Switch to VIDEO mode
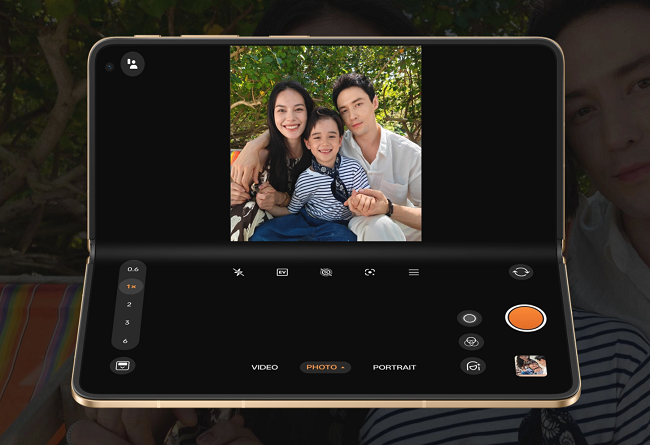The image size is (650, 445). pyautogui.click(x=265, y=367)
